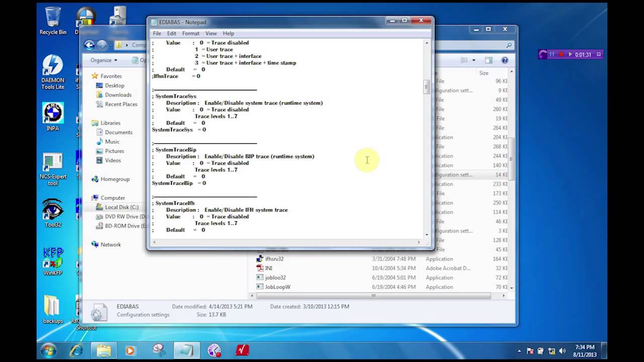Open the Explorer help button
This screenshot has height=362, width=644.
coord(505,60)
